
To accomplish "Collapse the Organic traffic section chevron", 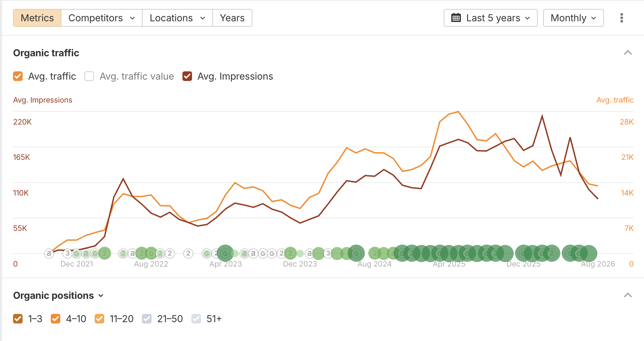I will (628, 53).
